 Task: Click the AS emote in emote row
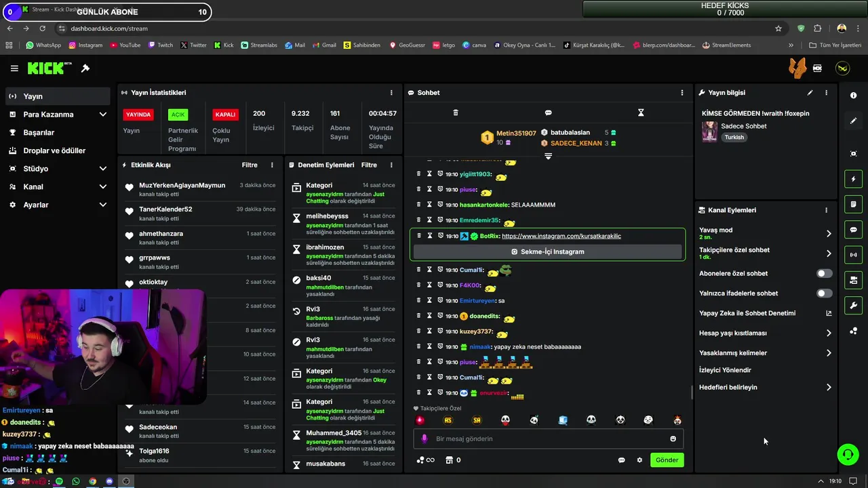[x=448, y=420]
